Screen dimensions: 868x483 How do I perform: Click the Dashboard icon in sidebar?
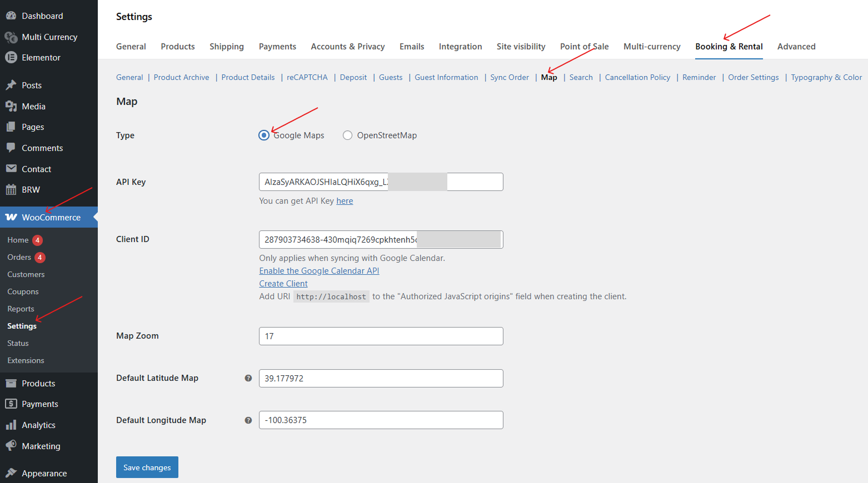point(11,16)
